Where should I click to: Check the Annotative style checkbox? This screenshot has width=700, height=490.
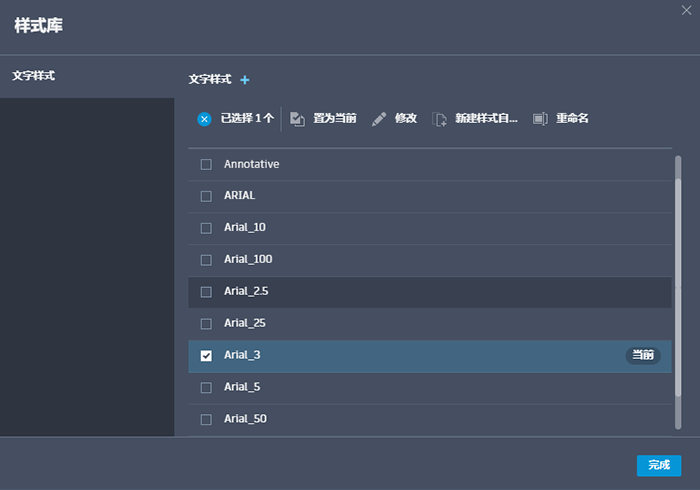pyautogui.click(x=206, y=164)
